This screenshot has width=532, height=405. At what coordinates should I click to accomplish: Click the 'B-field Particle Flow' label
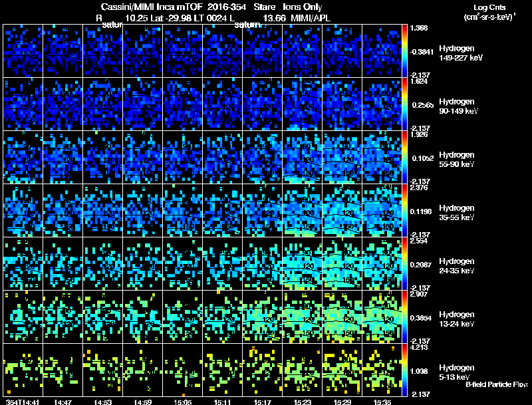[497, 384]
